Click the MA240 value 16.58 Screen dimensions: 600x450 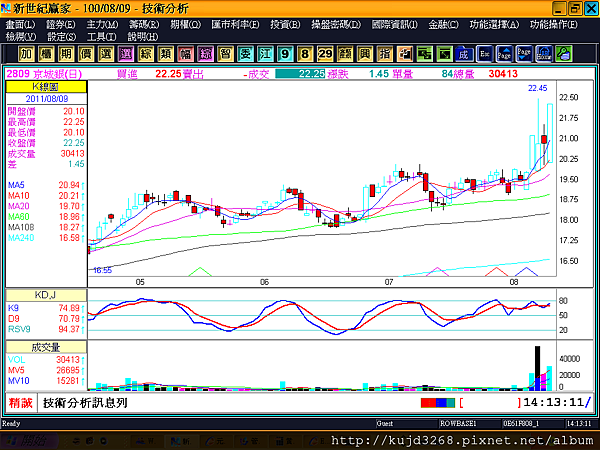pos(68,238)
